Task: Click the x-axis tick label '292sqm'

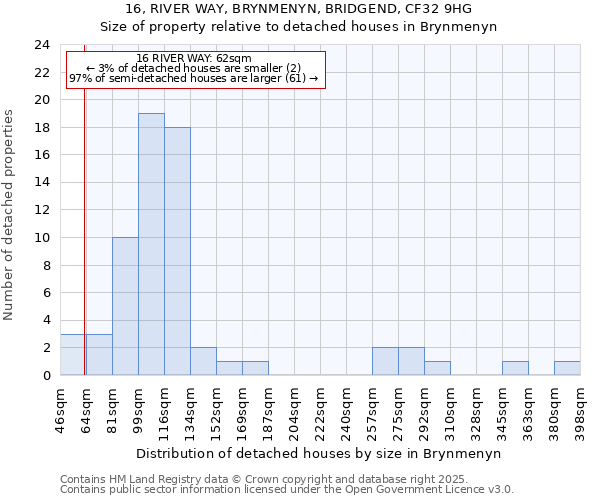Action: [x=424, y=415]
